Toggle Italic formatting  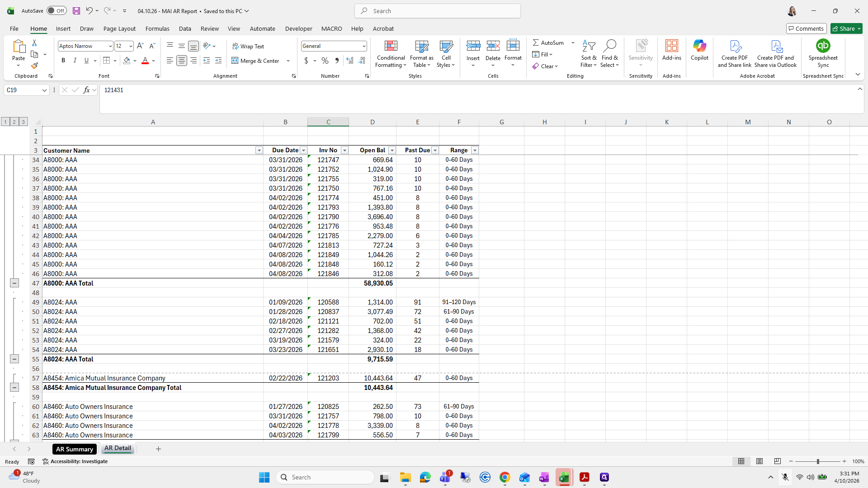[75, 61]
